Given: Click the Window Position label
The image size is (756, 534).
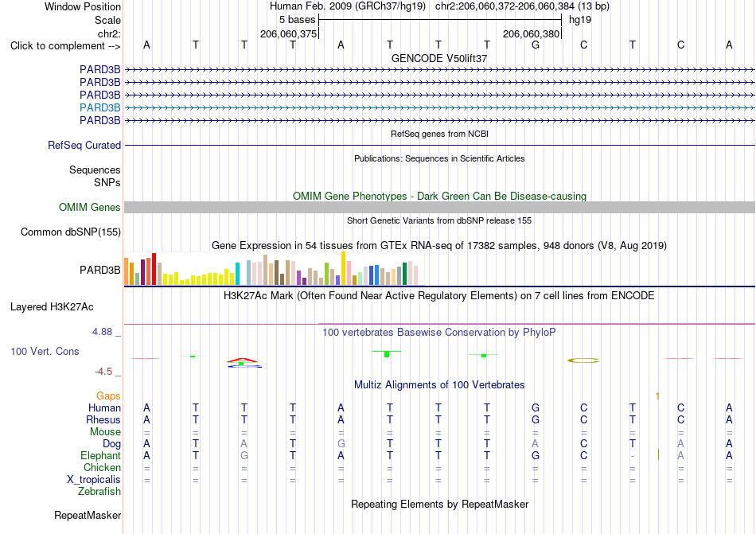Looking at the screenshot, I should tap(83, 6).
